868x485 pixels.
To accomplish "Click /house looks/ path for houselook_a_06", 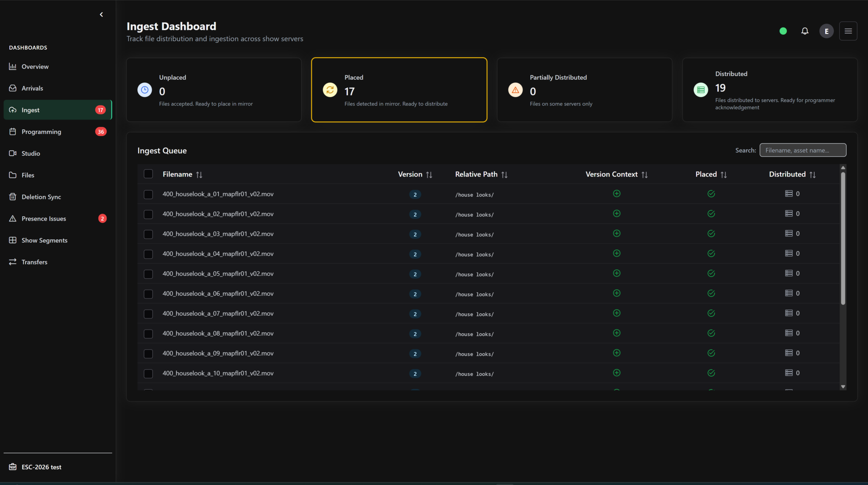I will 474,294.
